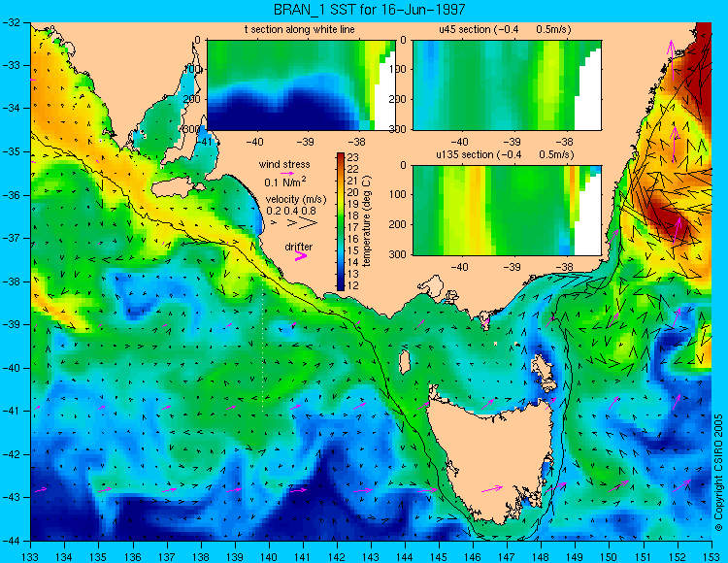Select the title 'BRAN_1 SST for 16-Jun-1997'
The width and height of the screenshot is (728, 563).
pos(369,9)
